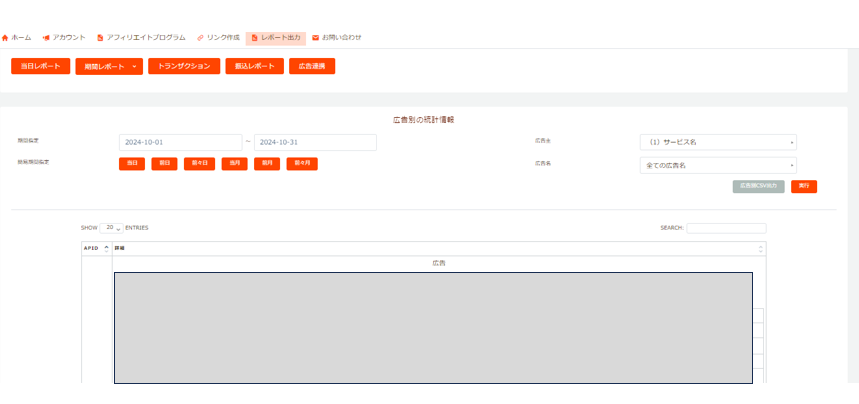The image size is (859, 404).
Task: Sort table by APID column arrow
Action: [106, 247]
